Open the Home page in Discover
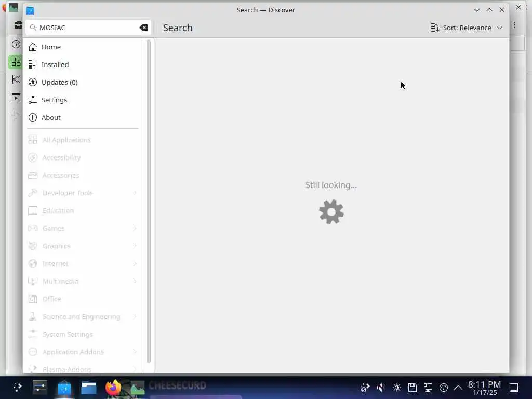The image size is (532, 399). point(83,47)
